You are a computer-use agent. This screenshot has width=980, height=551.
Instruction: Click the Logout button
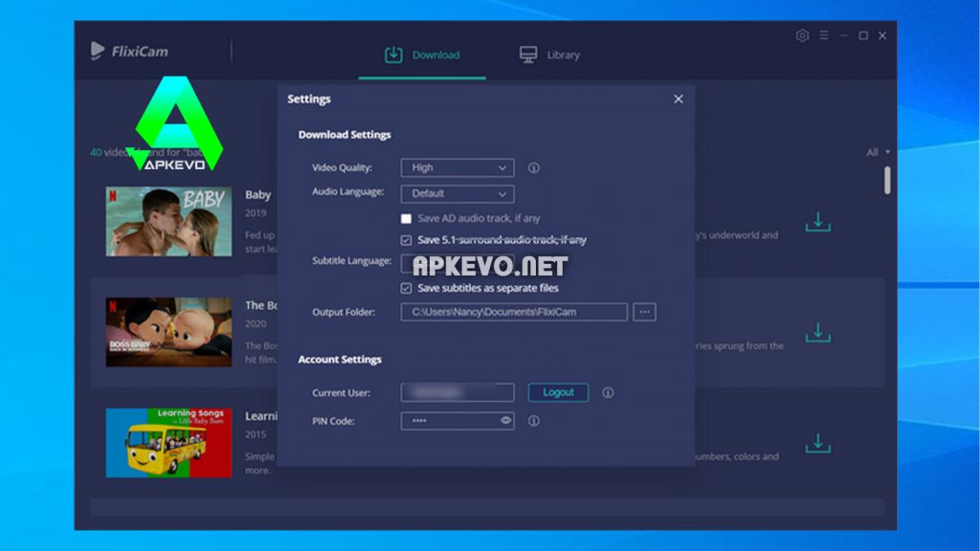click(x=558, y=392)
